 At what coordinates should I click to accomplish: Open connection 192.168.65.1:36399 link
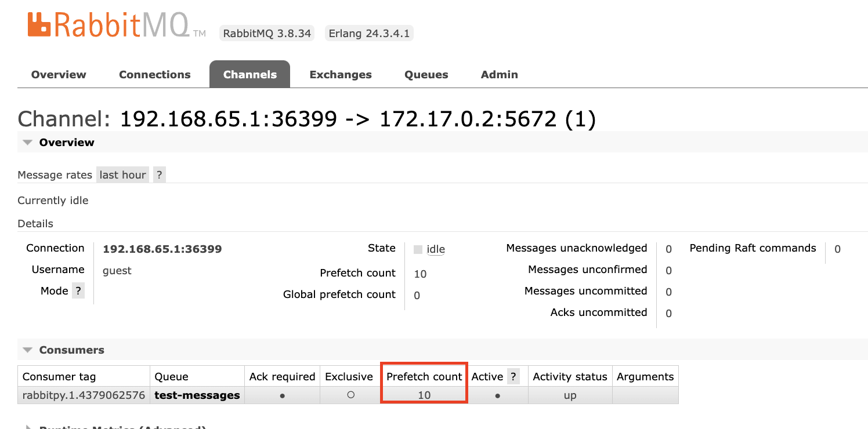pyautogui.click(x=162, y=249)
